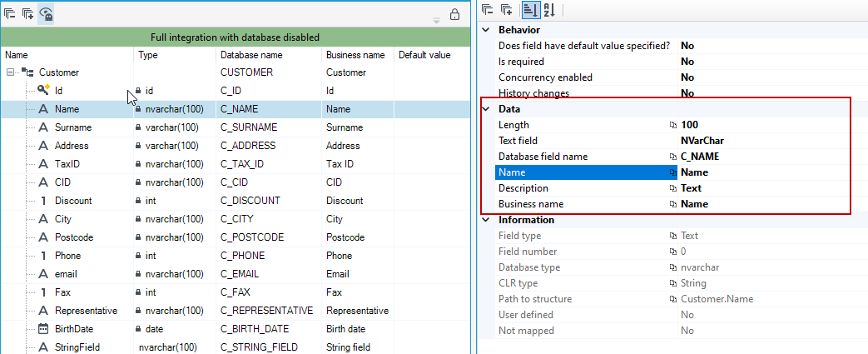868x354 pixels.
Task: Select the Surname field row
Action: 236,127
